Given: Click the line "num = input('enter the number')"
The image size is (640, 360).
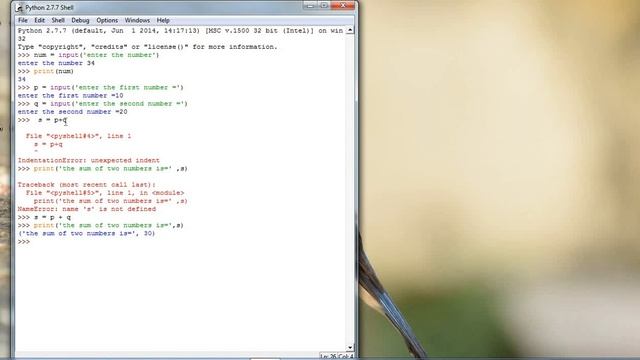Looking at the screenshot, I should point(96,55).
